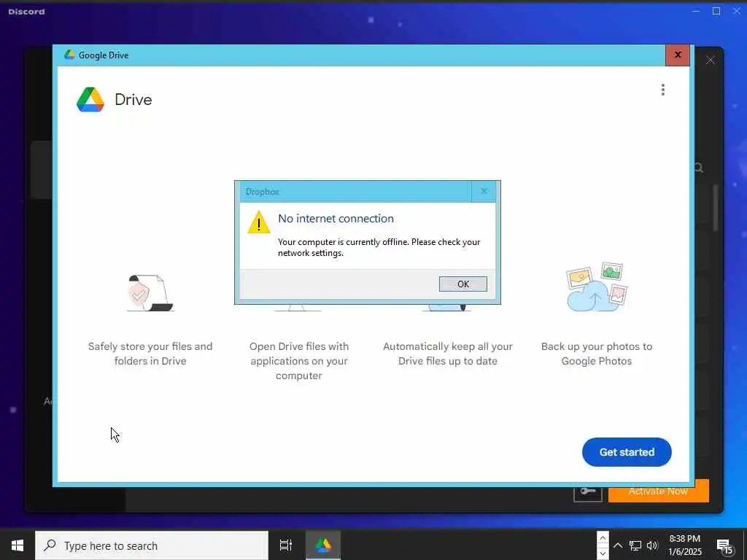Click the Type here to search box
The height and width of the screenshot is (560, 747).
[152, 545]
